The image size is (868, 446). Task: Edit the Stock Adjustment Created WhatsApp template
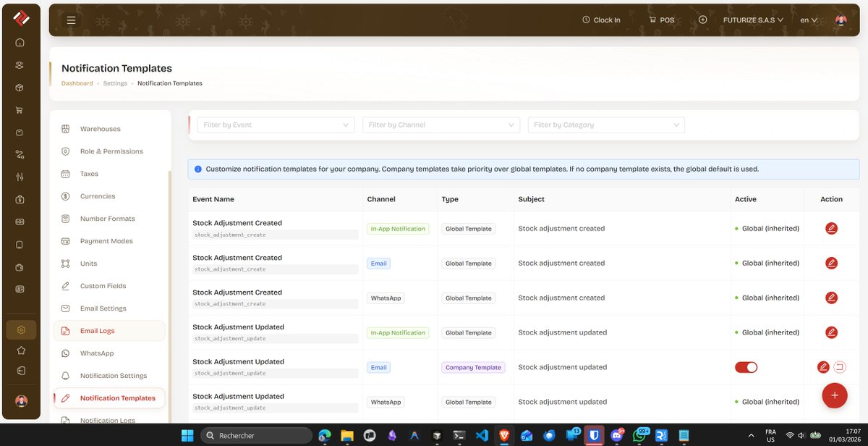[831, 298]
